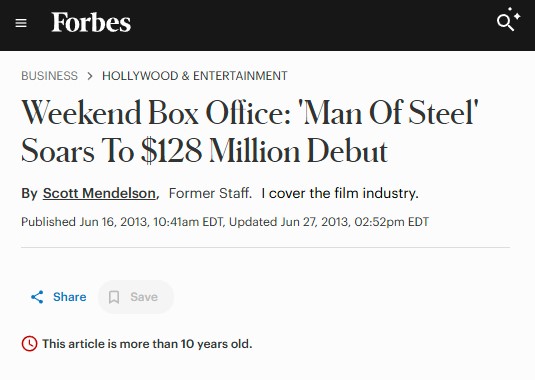Click the 'Man Of Steel' article headline
535x380 pixels.
click(250, 131)
